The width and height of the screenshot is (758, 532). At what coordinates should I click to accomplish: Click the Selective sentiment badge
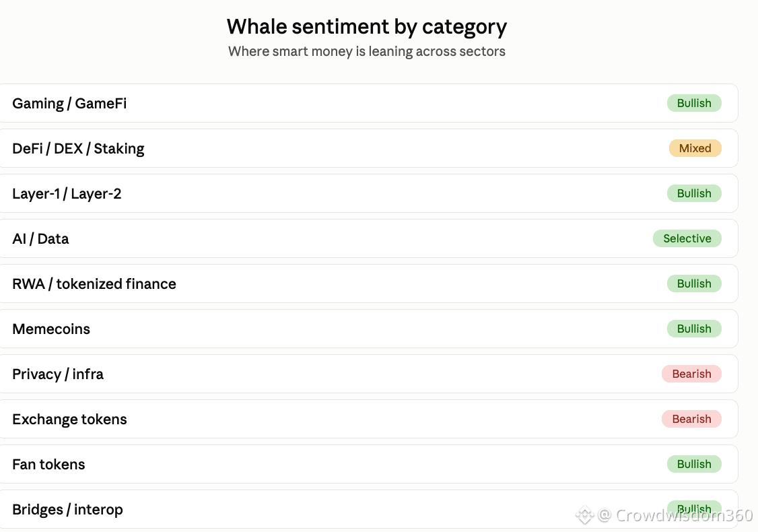(x=687, y=238)
